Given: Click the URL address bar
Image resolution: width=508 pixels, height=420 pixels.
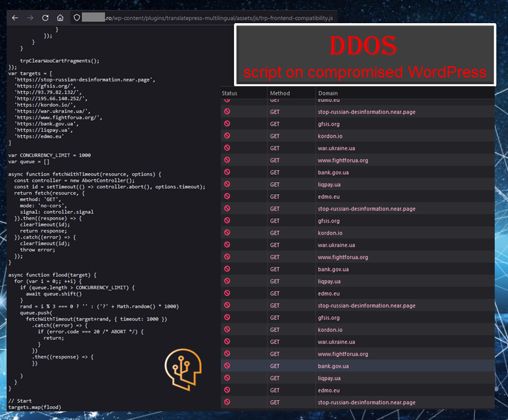Looking at the screenshot, I should click(204, 18).
